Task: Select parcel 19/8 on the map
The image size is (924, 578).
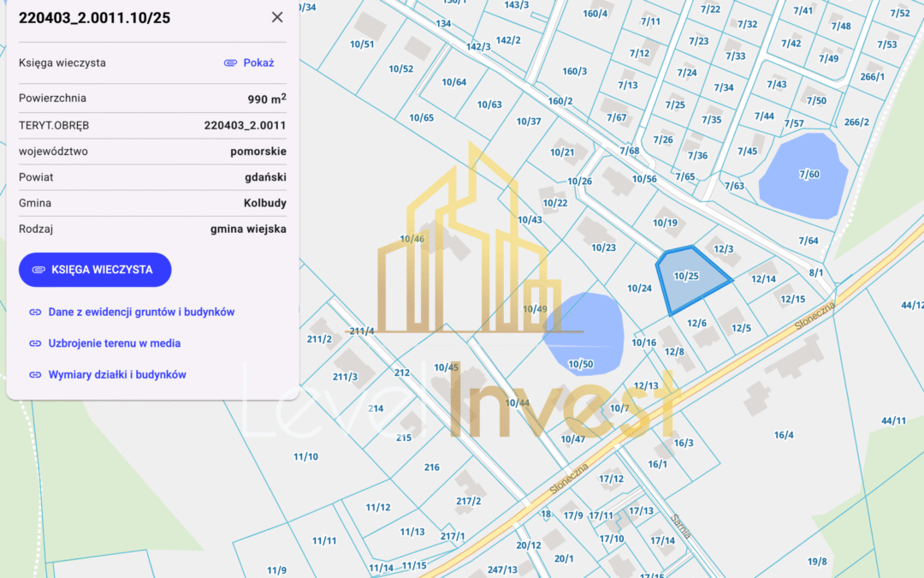Action: point(817,562)
